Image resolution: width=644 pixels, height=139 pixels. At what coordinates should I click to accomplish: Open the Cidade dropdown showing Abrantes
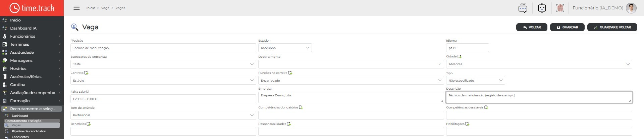coord(539,64)
